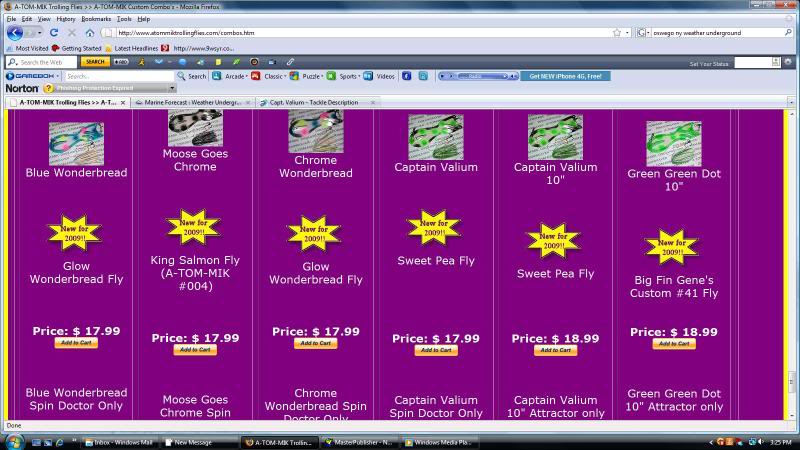The width and height of the screenshot is (800, 450).
Task: Click the Stop loading X icon
Action: [x=71, y=32]
